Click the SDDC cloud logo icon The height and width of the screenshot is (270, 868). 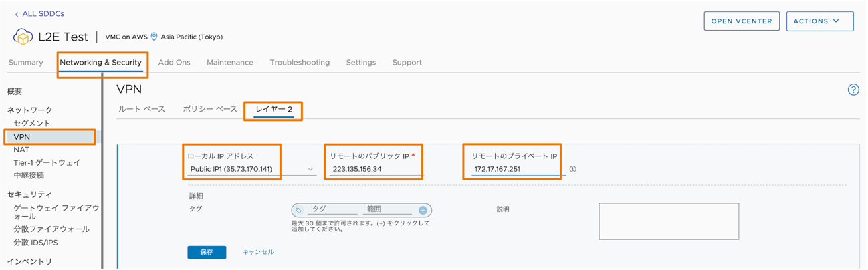coord(23,37)
